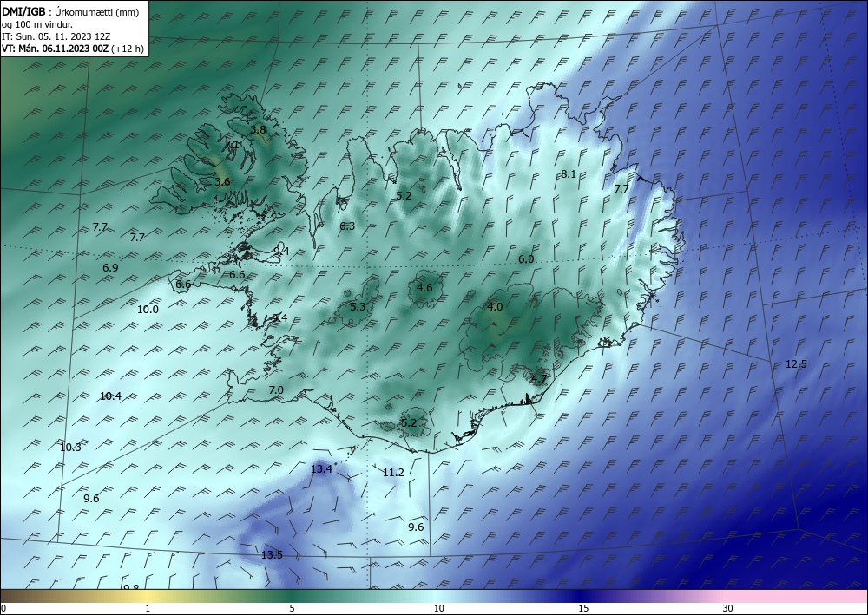The height and width of the screenshot is (615, 868).
Task: Click the 6.9 value over the sea
Action: tap(110, 268)
